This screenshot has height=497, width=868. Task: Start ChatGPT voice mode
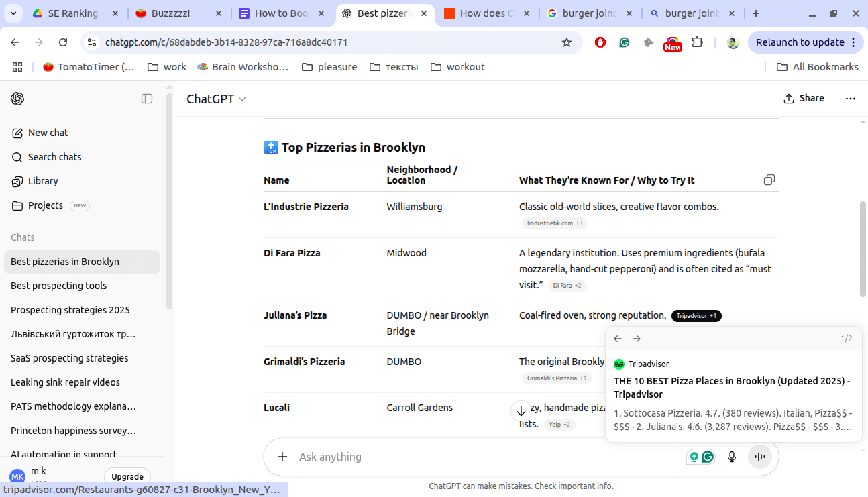pyautogui.click(x=760, y=457)
